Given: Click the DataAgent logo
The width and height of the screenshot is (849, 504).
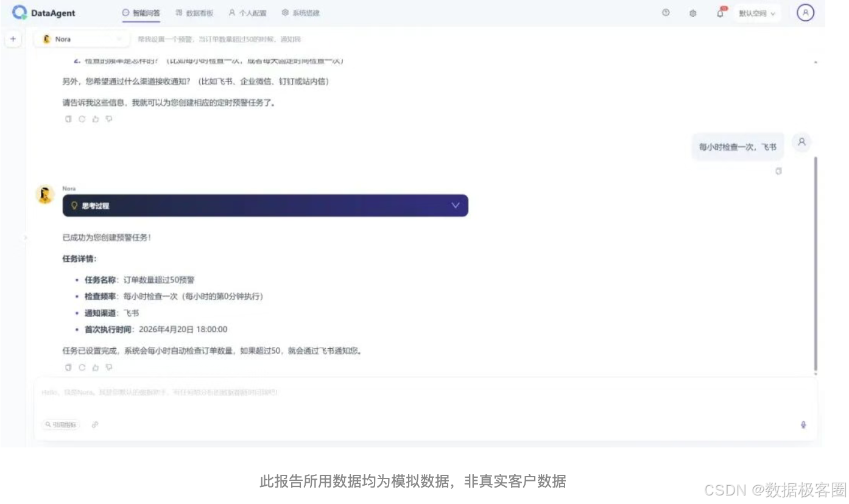Looking at the screenshot, I should pos(44,13).
